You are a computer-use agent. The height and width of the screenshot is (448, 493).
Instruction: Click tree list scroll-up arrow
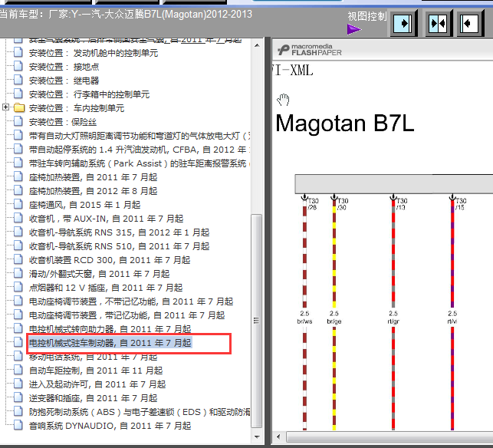click(x=257, y=45)
